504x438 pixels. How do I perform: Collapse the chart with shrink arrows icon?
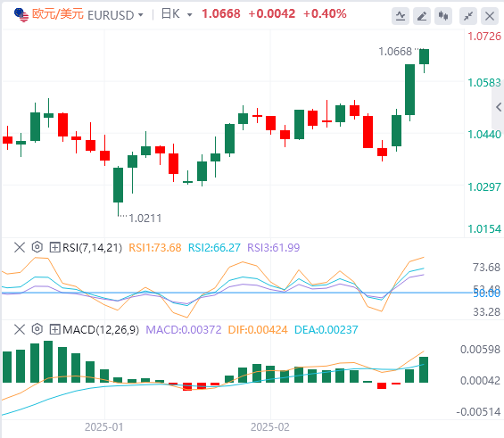click(468, 16)
